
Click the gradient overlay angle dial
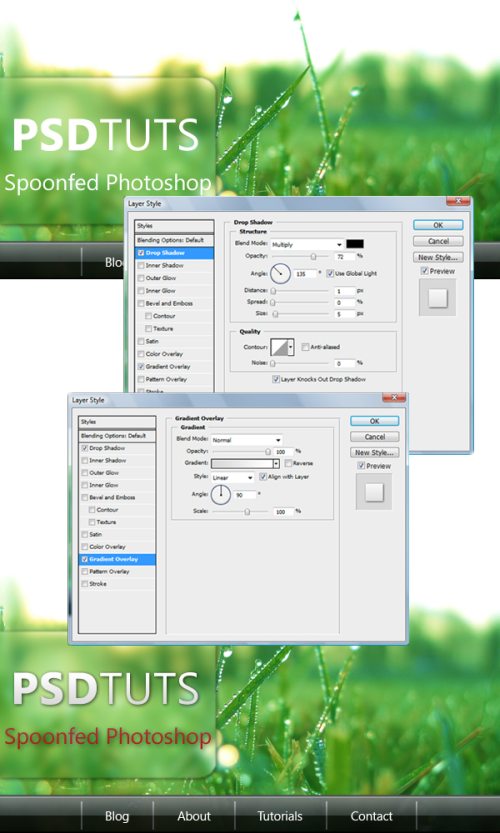(x=221, y=495)
